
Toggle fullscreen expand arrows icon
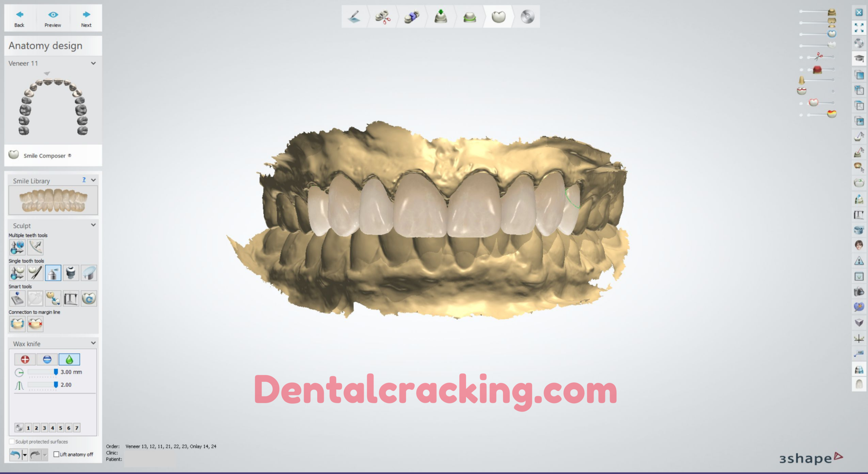coord(859,27)
